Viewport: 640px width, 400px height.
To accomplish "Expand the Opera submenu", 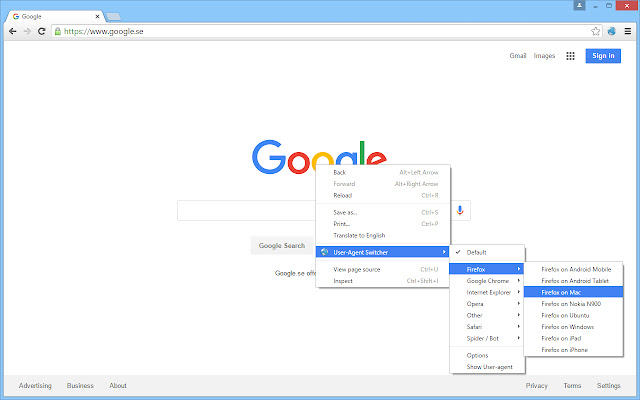I will (x=487, y=304).
